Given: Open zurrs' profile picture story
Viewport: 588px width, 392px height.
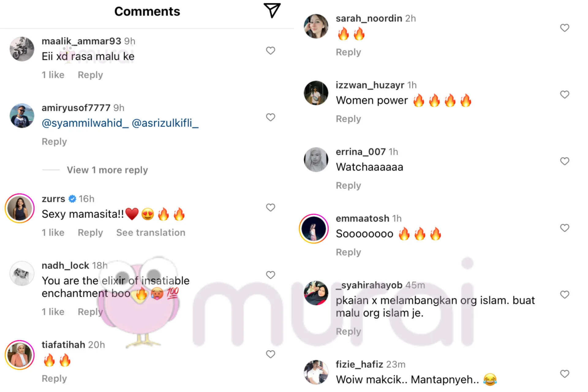Looking at the screenshot, I should (x=20, y=208).
